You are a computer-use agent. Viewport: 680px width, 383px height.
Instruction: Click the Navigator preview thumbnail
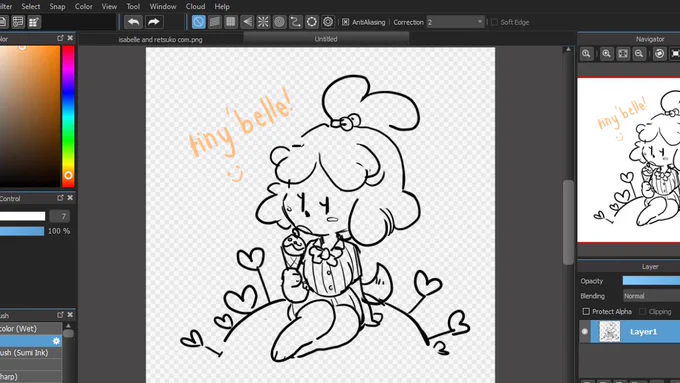628,160
